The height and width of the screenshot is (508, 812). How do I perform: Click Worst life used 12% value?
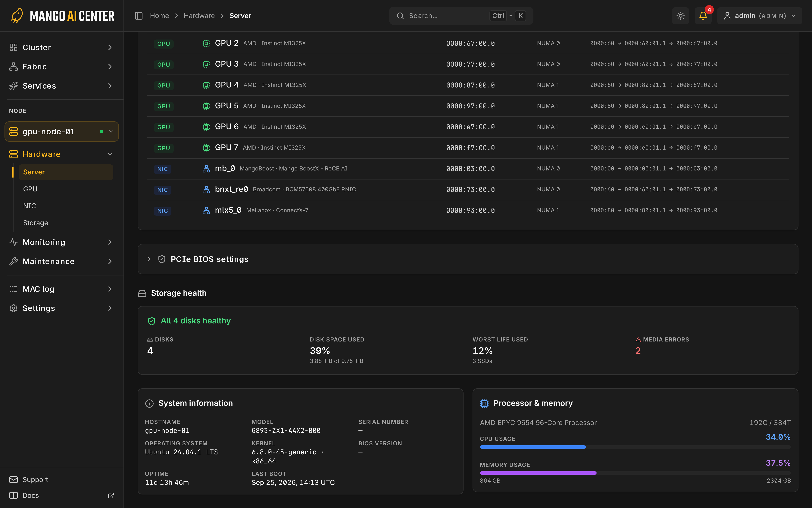click(483, 351)
